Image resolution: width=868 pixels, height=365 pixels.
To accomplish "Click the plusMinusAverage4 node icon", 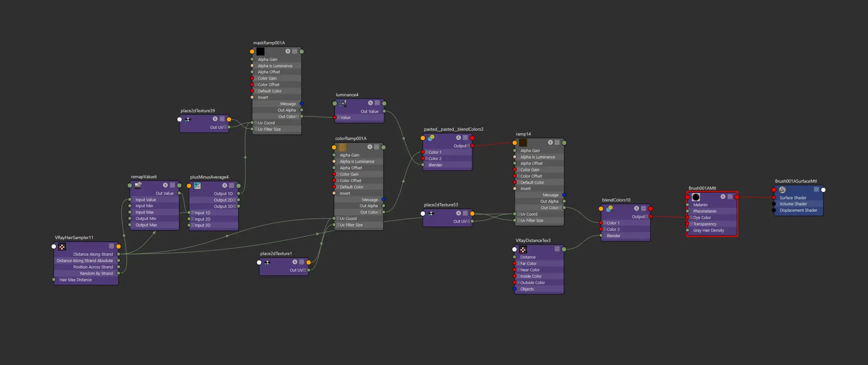I will click(x=197, y=186).
